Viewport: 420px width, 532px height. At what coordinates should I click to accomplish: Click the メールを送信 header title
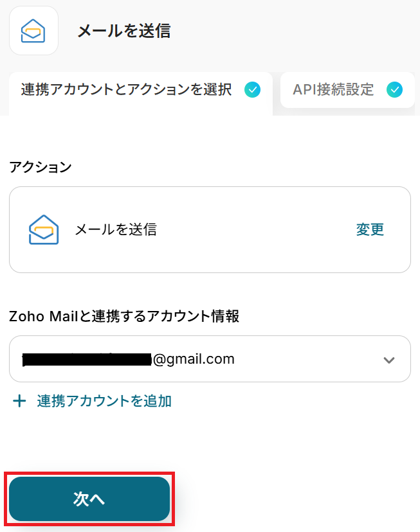pos(123,31)
